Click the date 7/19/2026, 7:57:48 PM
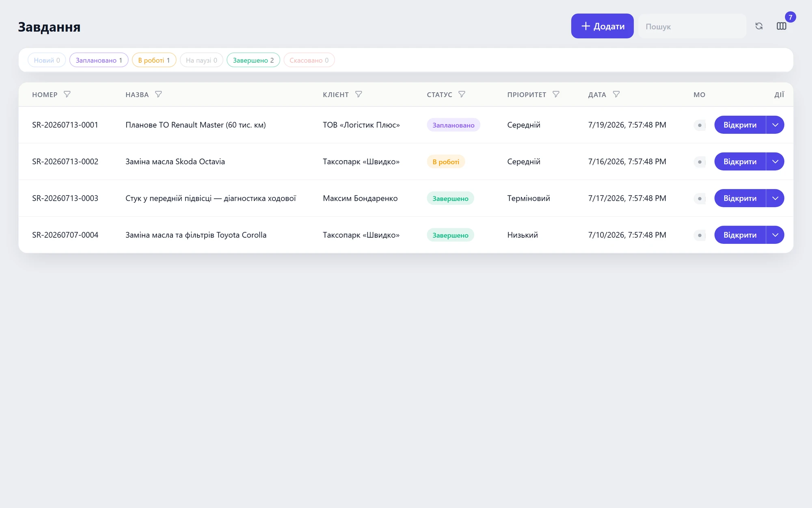Image resolution: width=812 pixels, height=508 pixels. click(627, 125)
